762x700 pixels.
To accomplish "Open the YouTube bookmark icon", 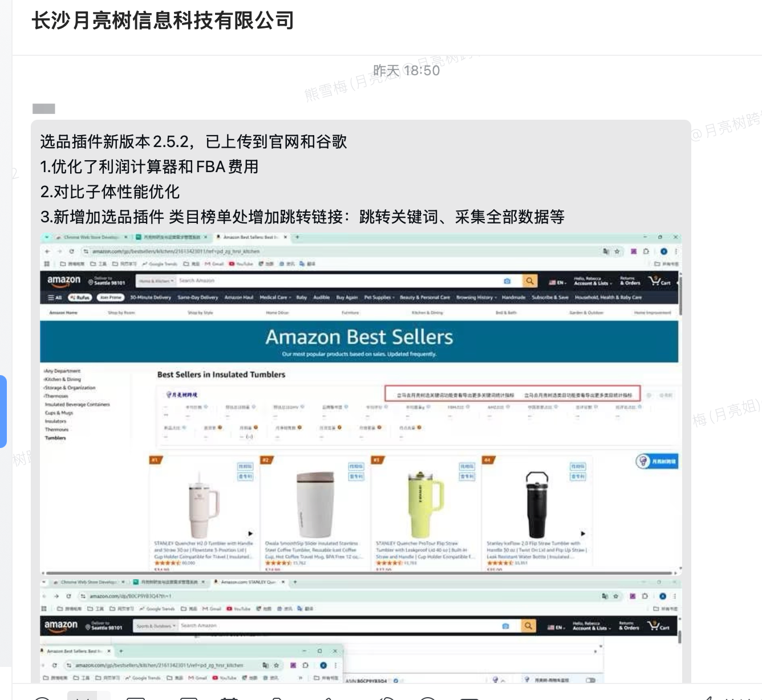I will 232,264.
